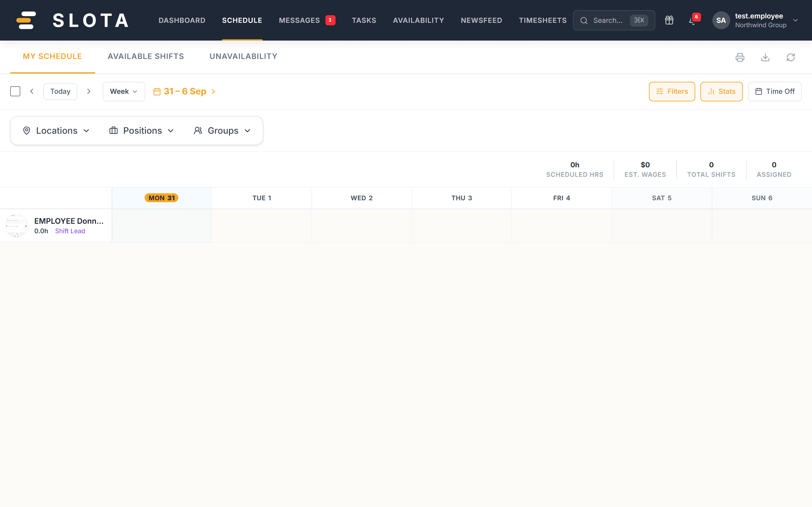
Task: Expand the Locations filter dropdown
Action: pos(56,131)
